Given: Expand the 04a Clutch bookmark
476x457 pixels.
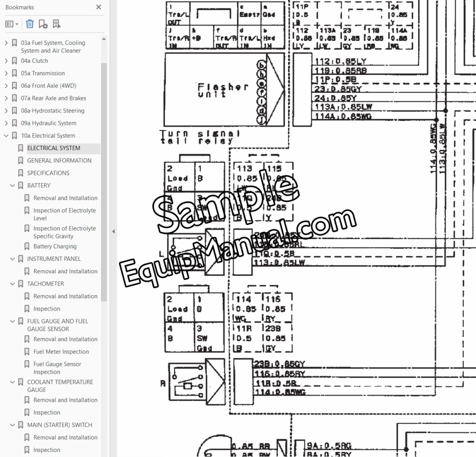Looking at the screenshot, I should (6, 61).
